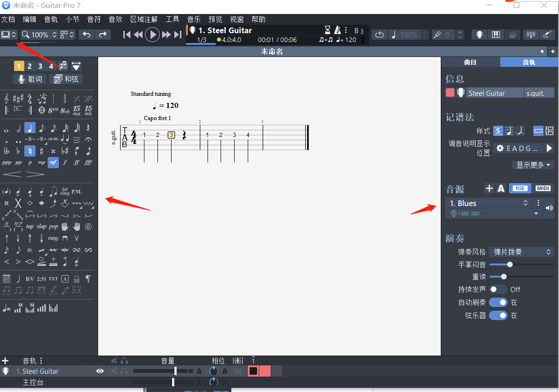Switch to the 曲目 tab
The image size is (559, 392).
(x=470, y=62)
